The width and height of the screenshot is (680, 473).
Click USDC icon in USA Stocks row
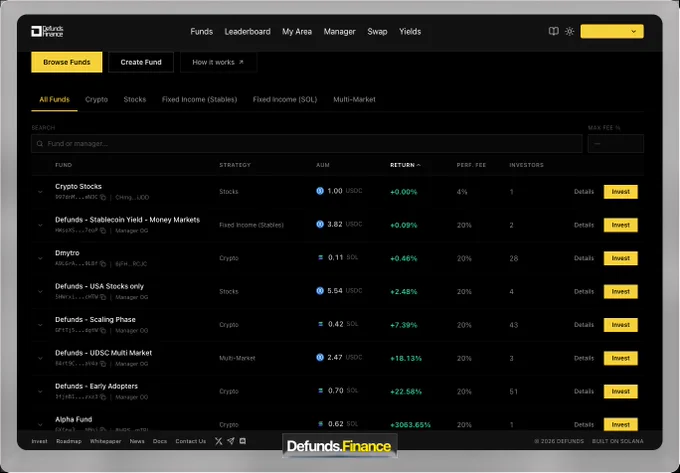tap(320, 290)
